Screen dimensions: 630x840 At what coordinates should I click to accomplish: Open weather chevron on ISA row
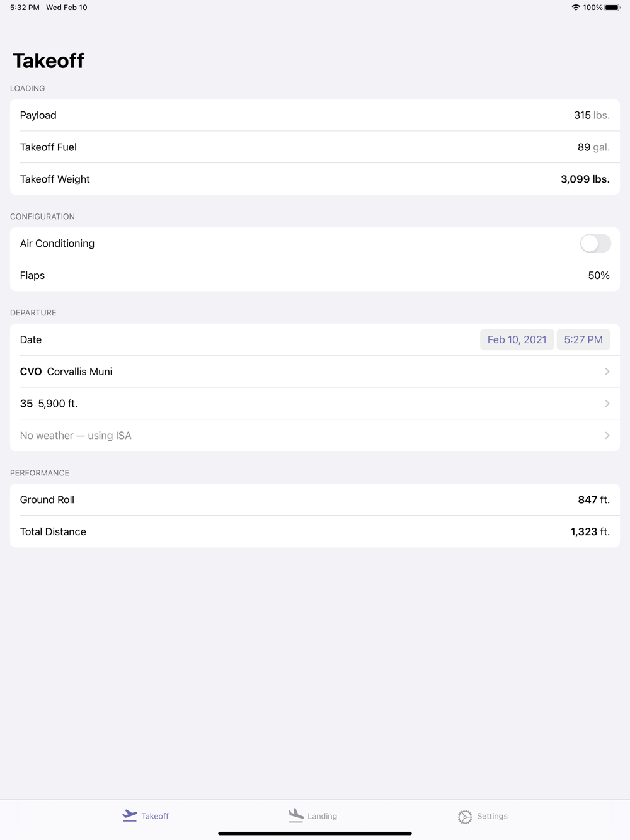click(607, 436)
